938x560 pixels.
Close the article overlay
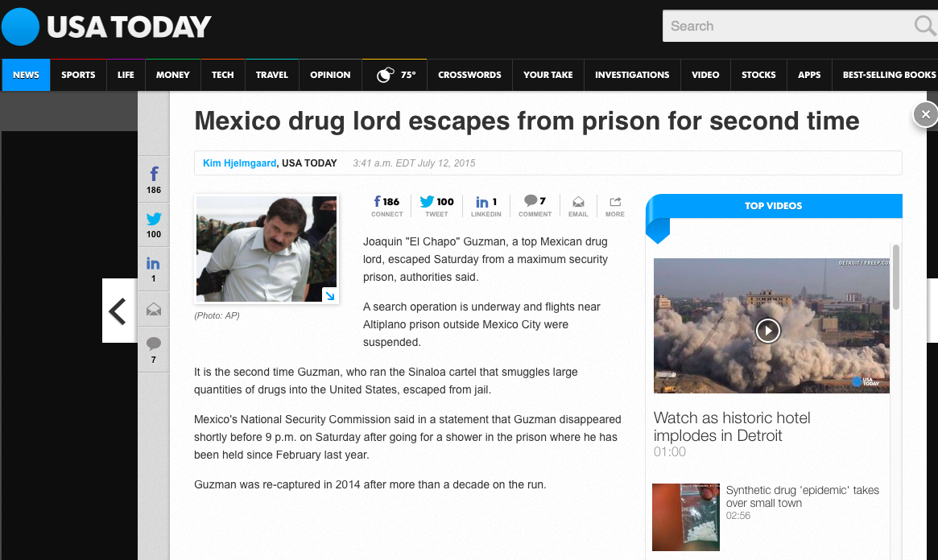point(925,114)
